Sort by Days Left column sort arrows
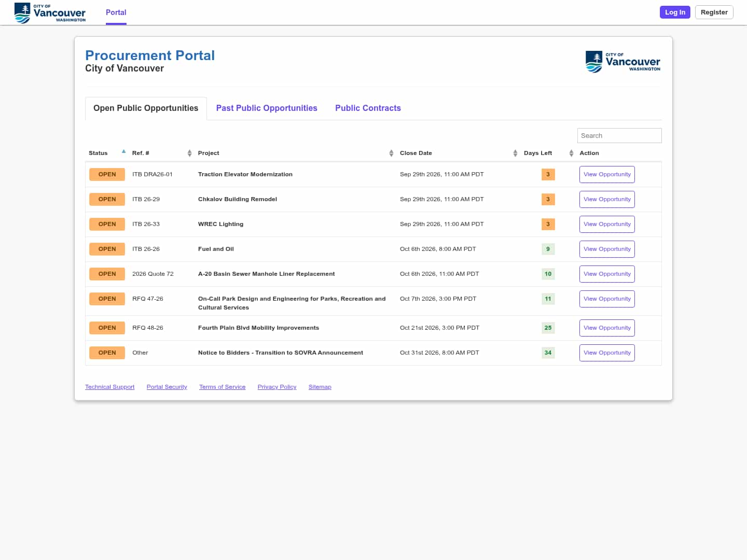Screen dimensions: 747x560 [571, 153]
